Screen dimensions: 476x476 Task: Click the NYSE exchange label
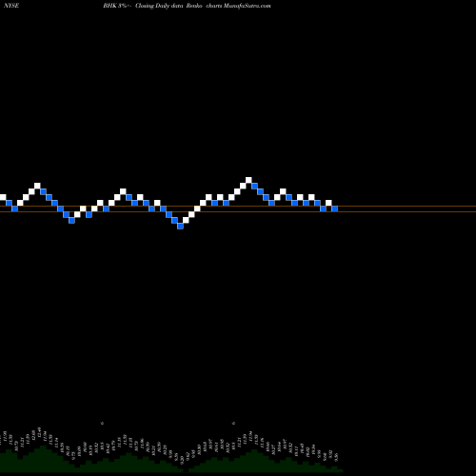point(11,6)
